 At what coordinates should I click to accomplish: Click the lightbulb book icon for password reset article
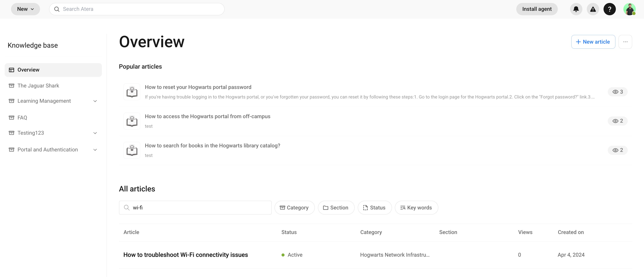tap(132, 92)
